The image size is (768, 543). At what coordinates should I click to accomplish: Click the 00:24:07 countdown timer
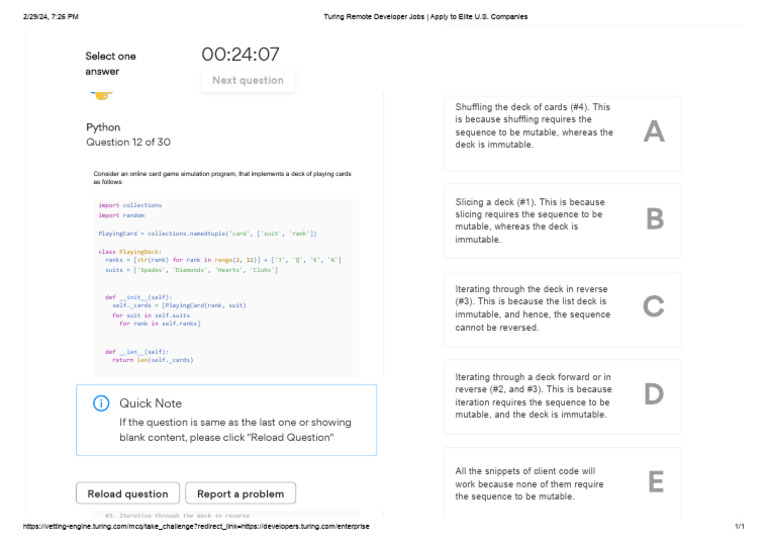tap(240, 54)
